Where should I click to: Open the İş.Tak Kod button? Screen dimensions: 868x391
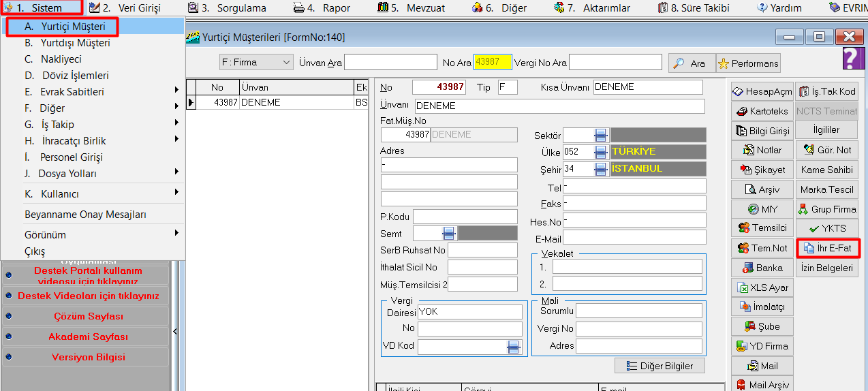coord(827,91)
